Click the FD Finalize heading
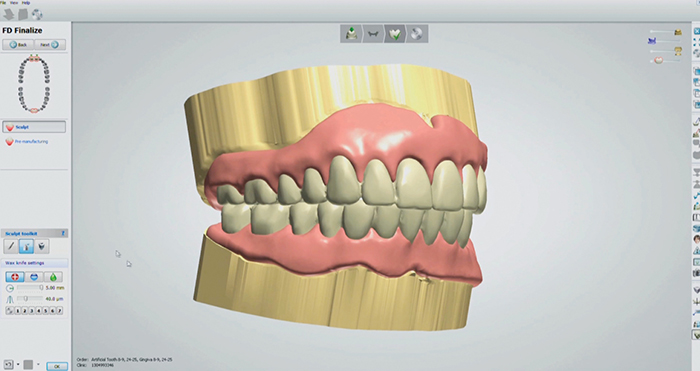This screenshot has width=700, height=371. 22,30
